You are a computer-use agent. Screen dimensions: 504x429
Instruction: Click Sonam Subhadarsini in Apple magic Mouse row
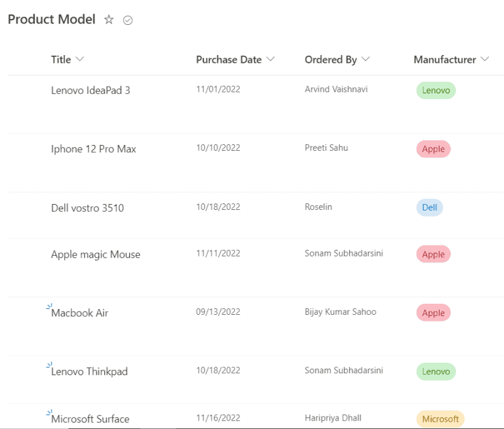[344, 253]
